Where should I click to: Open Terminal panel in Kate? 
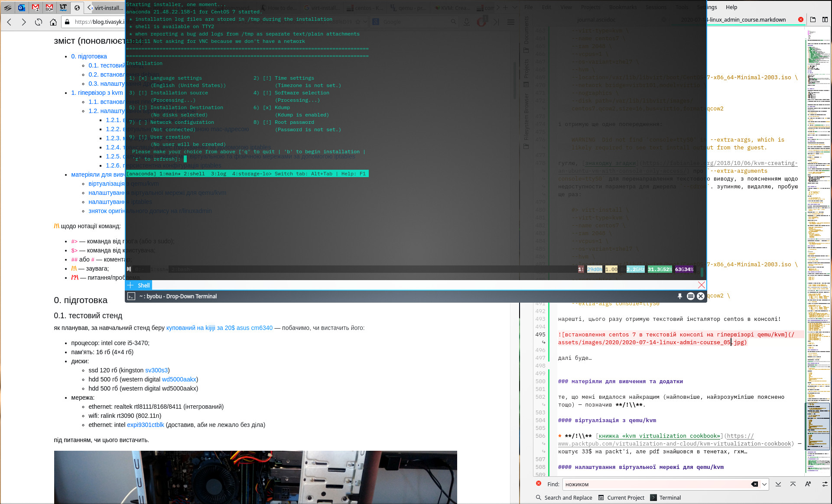(666, 498)
